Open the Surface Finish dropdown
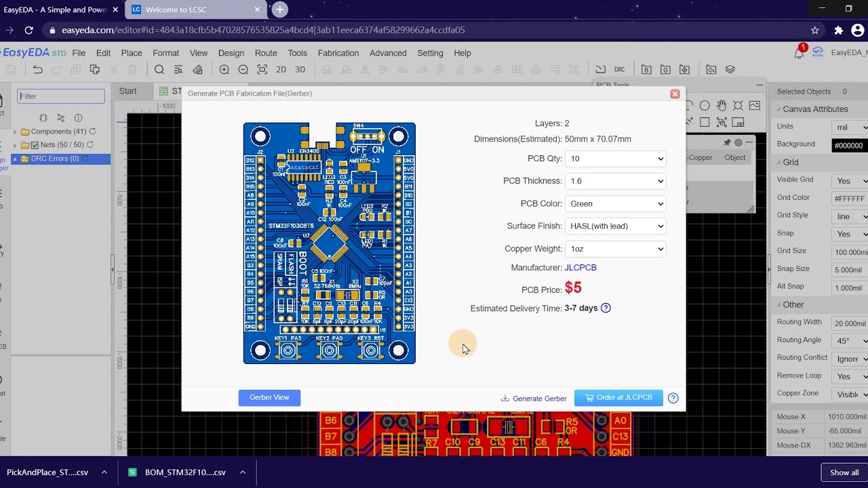This screenshot has width=868, height=488. click(616, 226)
